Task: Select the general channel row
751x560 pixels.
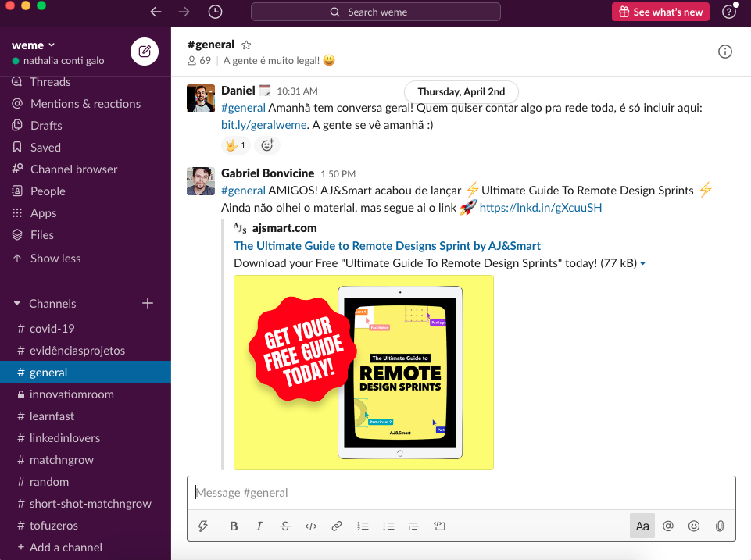Action: (85, 373)
